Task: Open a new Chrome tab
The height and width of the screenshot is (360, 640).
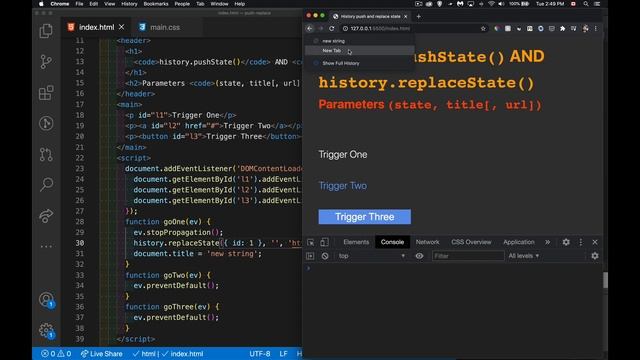Action: pos(418,16)
